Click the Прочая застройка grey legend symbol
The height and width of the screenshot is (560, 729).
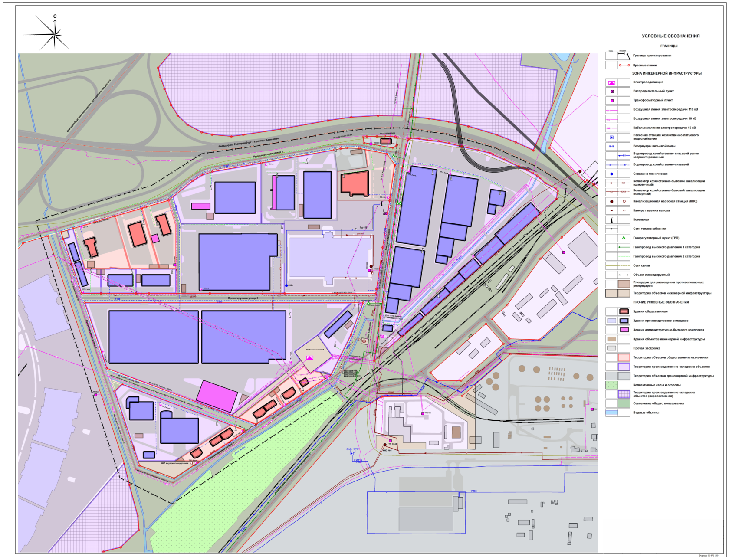[612, 348]
